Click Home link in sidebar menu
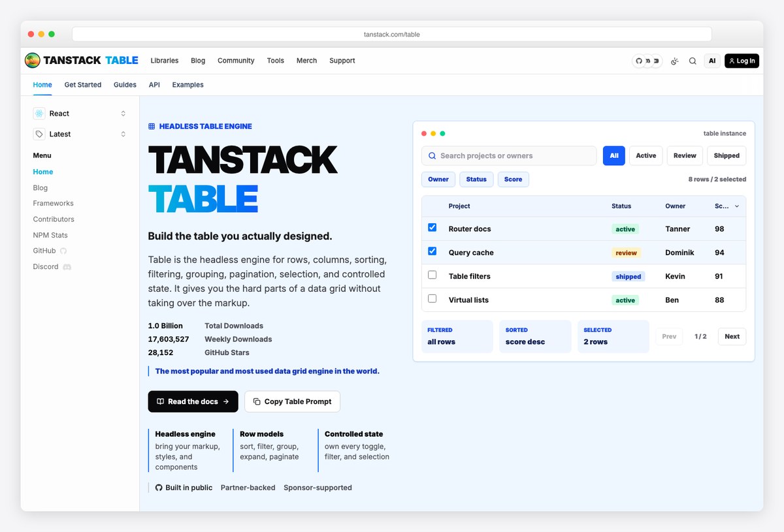Viewport: 784px width, 532px height. (43, 172)
